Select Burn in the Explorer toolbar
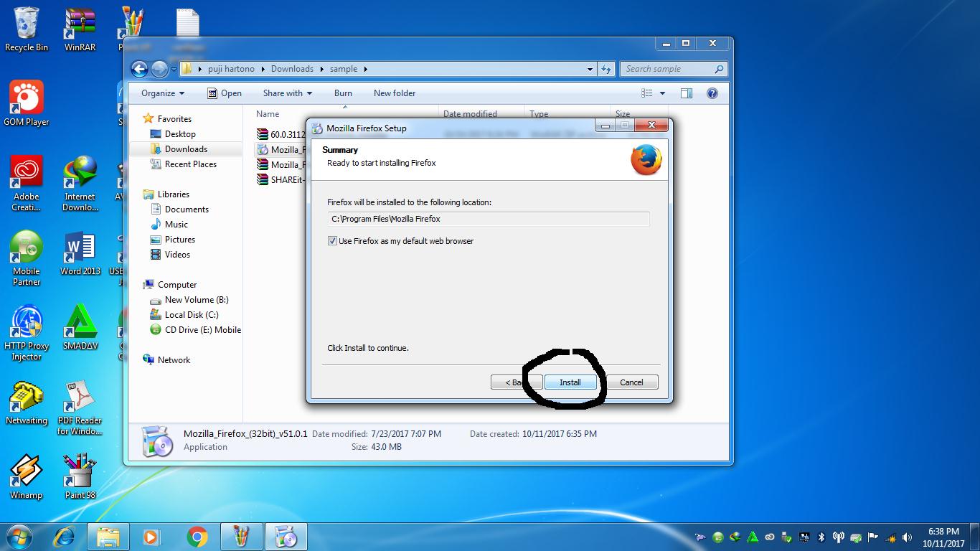The width and height of the screenshot is (980, 551). coord(343,93)
